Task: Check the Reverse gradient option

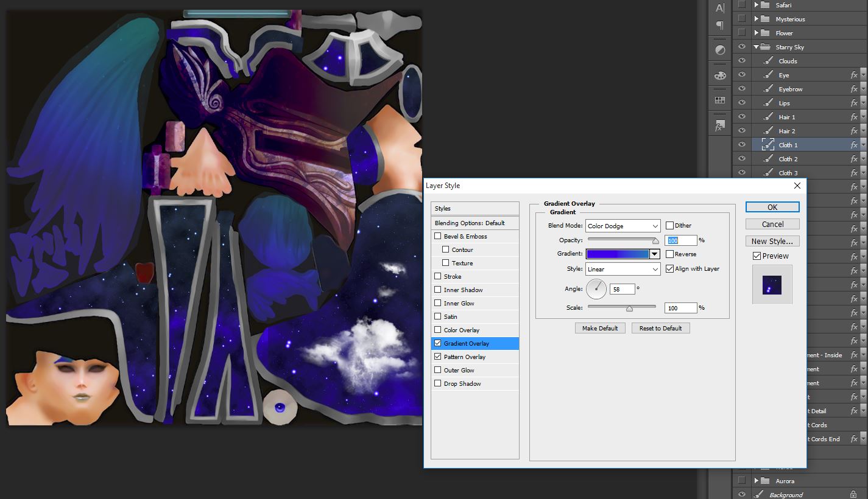Action: tap(670, 254)
